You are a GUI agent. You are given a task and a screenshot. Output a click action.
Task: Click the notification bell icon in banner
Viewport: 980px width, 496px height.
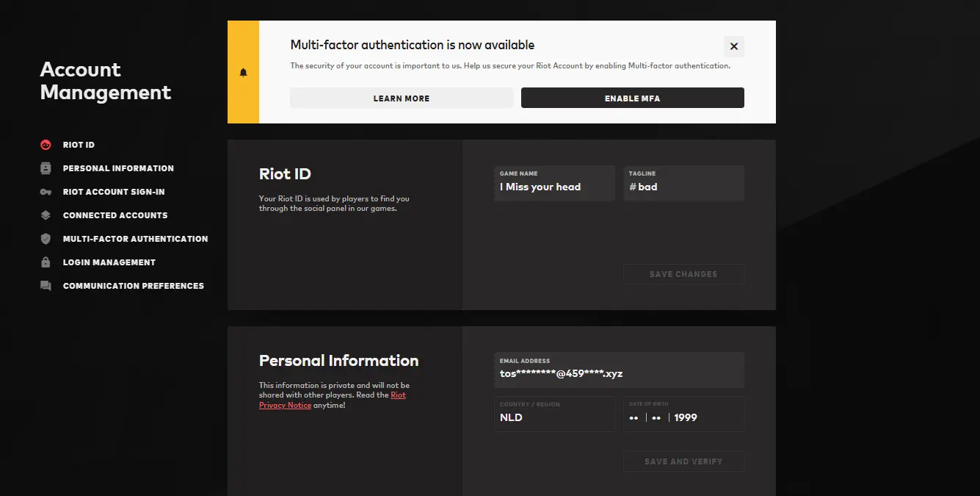tap(244, 72)
